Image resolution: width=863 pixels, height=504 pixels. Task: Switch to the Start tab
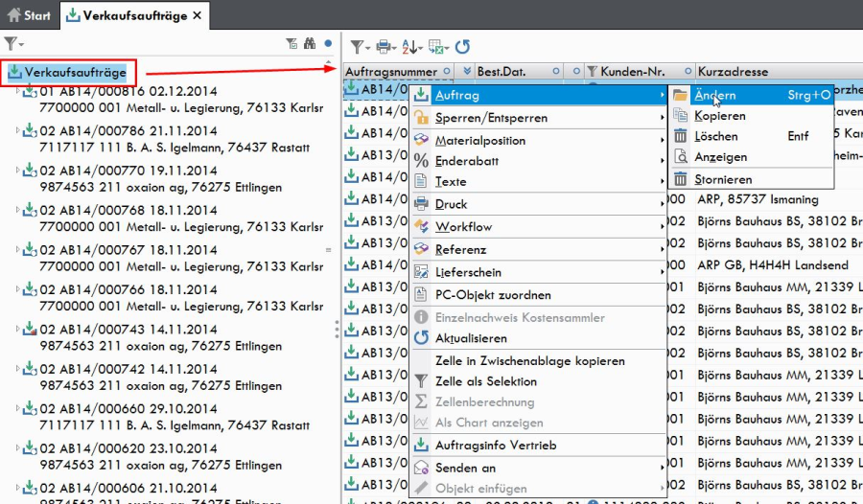29,15
